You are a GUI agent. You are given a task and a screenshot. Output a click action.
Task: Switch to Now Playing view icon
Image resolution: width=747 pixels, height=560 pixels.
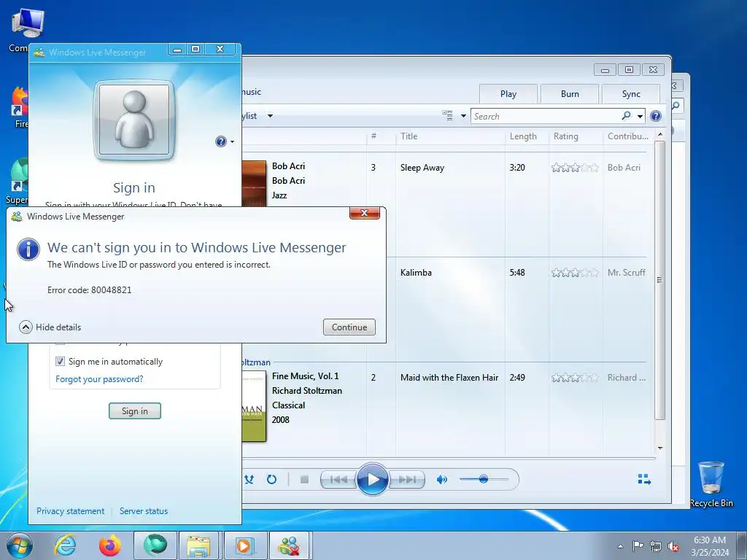click(644, 479)
